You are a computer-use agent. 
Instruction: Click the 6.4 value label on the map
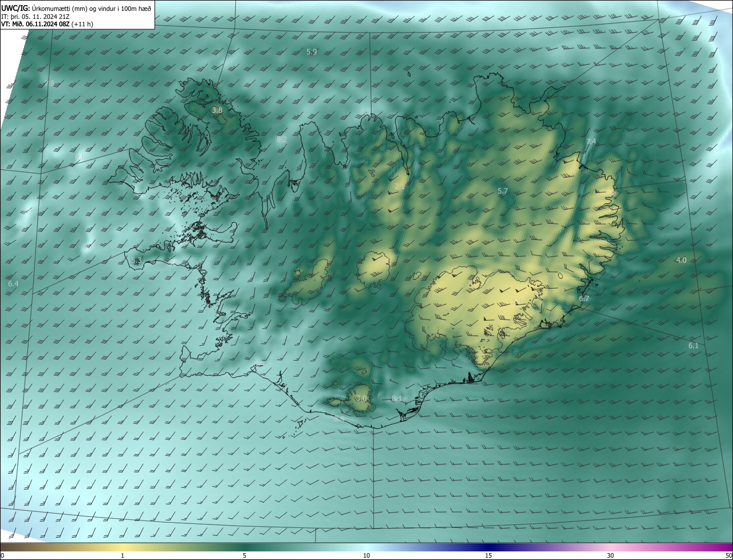click(x=13, y=283)
